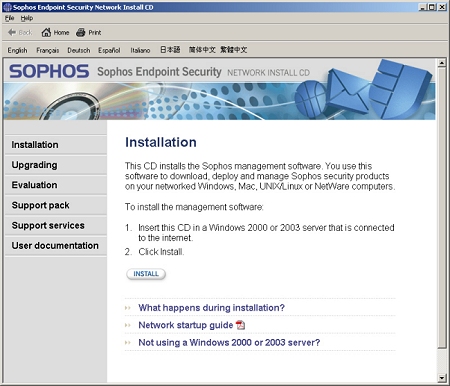This screenshot has width=450, height=386.
Task: Click the Print printer icon
Action: (81, 32)
